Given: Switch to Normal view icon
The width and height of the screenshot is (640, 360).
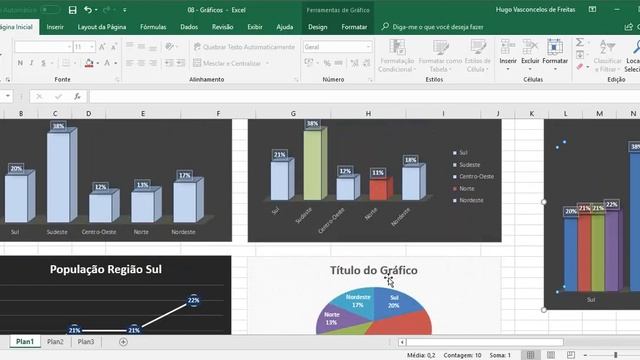Looking at the screenshot, I should point(530,355).
